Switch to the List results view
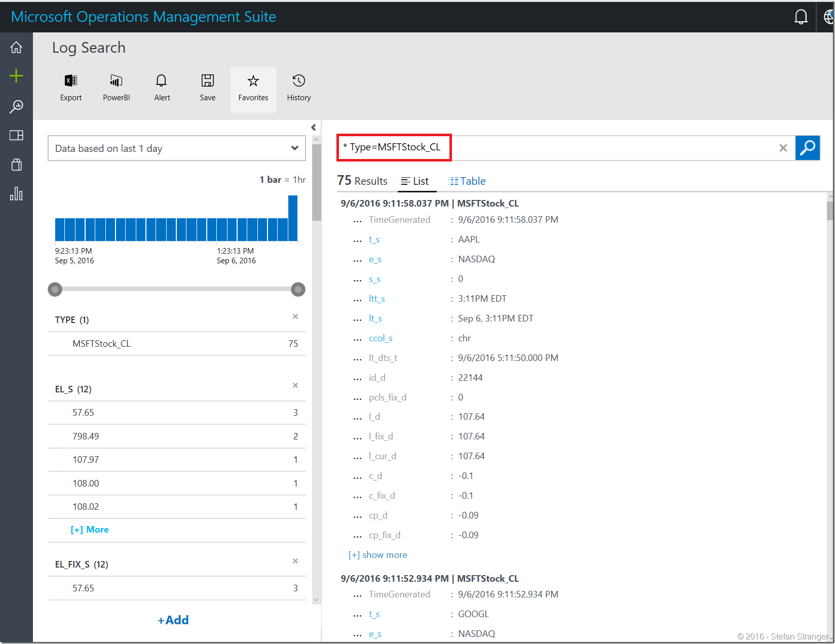Image resolution: width=835 pixels, height=644 pixels. [415, 181]
